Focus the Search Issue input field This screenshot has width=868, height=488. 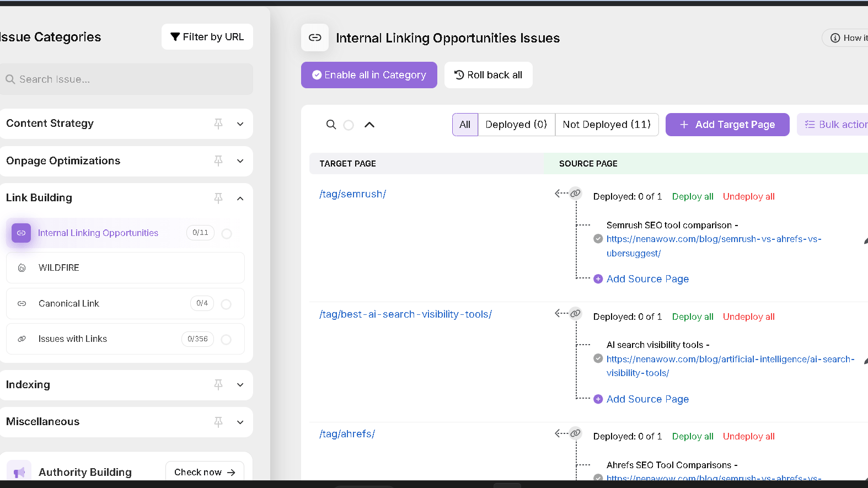(x=126, y=79)
